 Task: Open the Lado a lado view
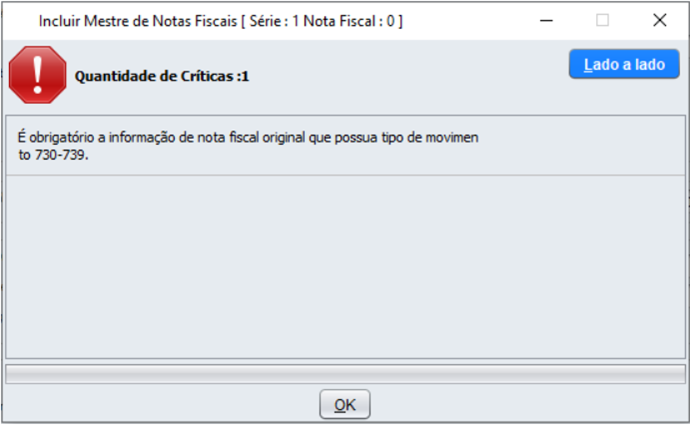624,64
